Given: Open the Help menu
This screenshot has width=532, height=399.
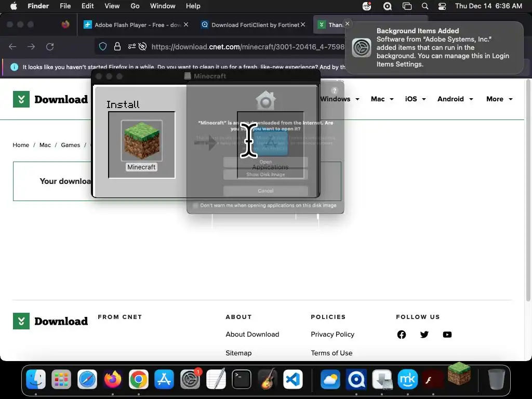Looking at the screenshot, I should click(193, 6).
